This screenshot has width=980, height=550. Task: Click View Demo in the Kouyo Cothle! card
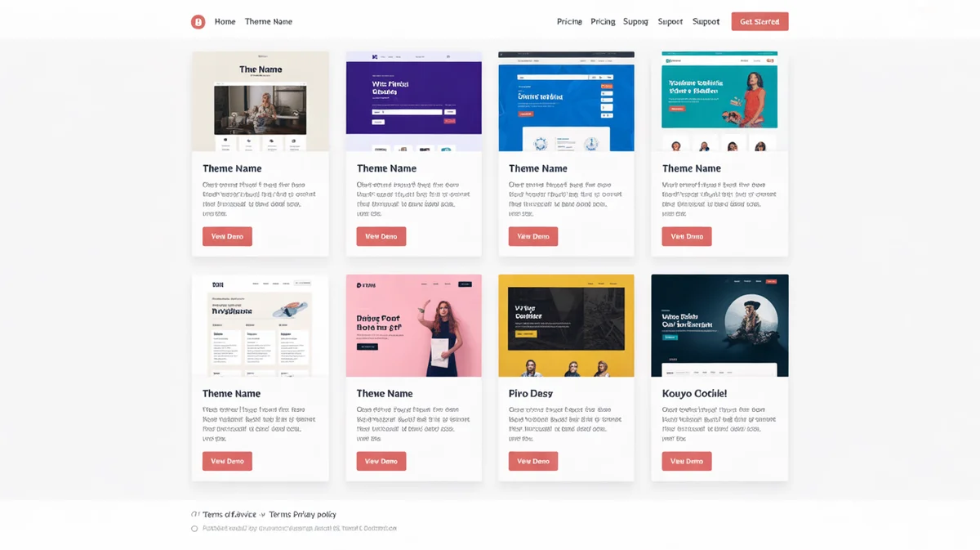tap(687, 461)
